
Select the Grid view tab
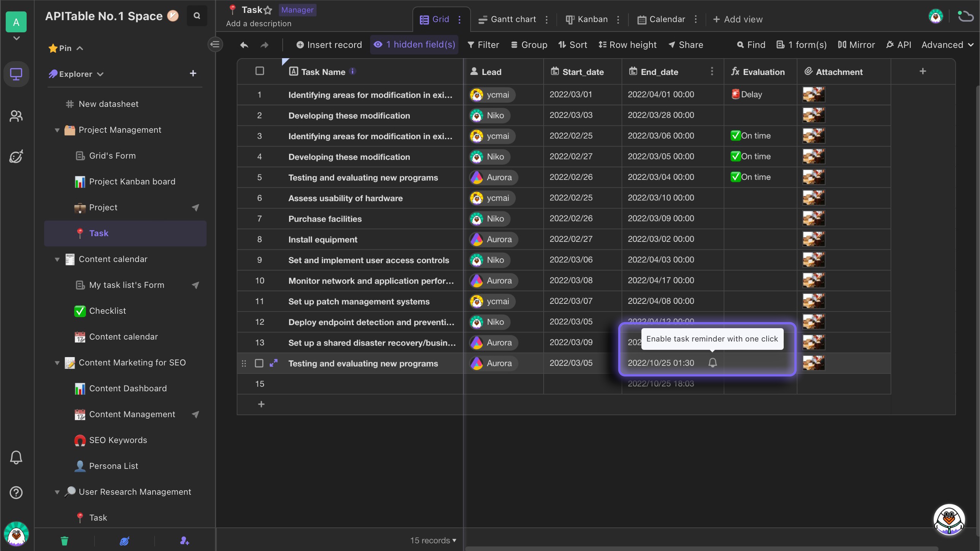[x=434, y=19]
